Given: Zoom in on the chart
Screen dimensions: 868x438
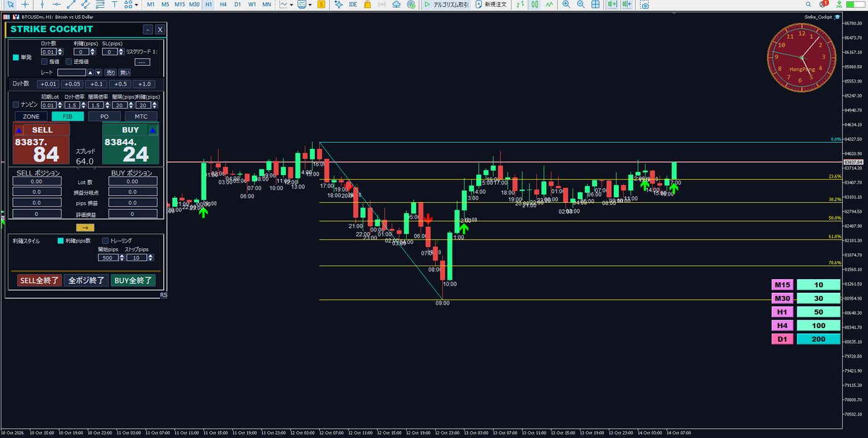Looking at the screenshot, I should click(566, 4).
